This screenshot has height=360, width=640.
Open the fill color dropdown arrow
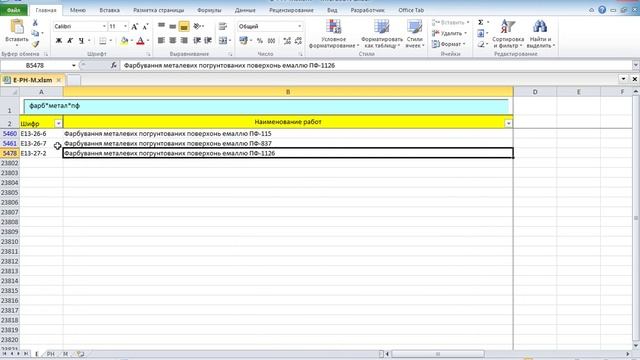(x=131, y=40)
